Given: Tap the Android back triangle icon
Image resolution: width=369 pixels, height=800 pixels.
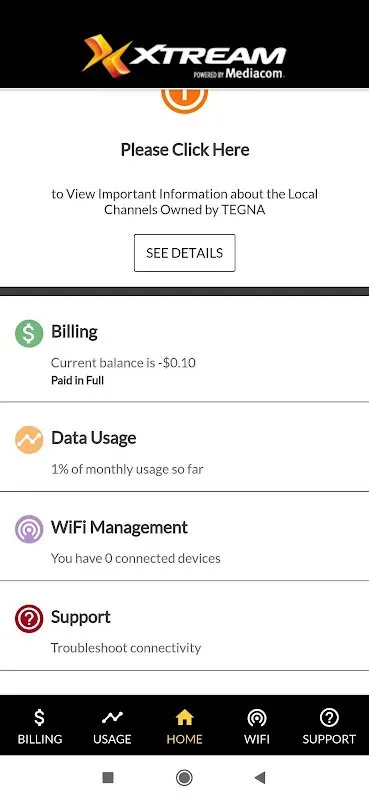Looking at the screenshot, I should (260, 778).
